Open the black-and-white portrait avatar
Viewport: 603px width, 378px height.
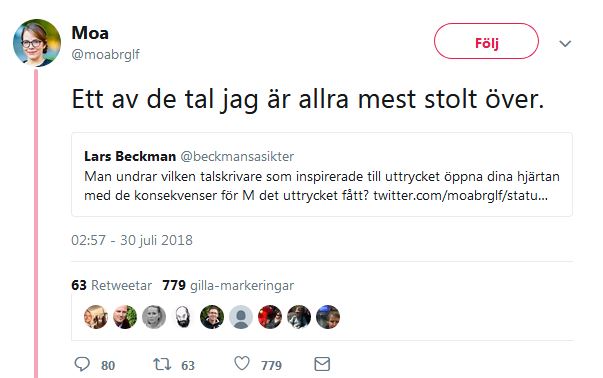pos(154,317)
